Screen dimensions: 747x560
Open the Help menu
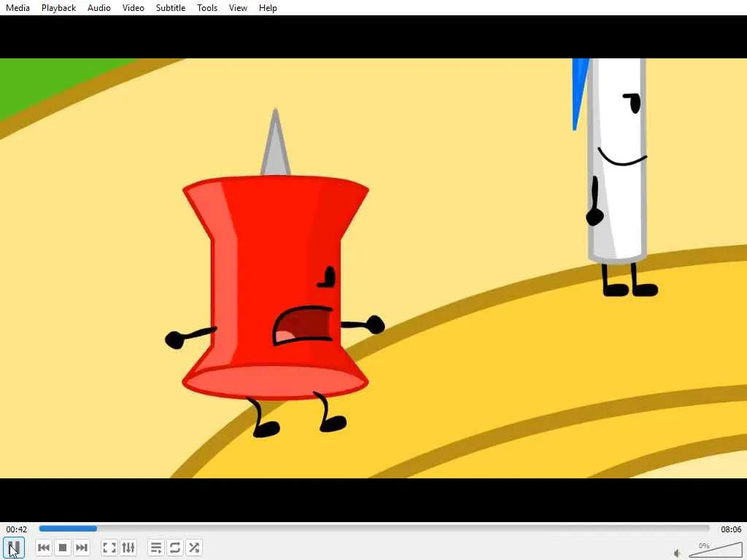268,7
